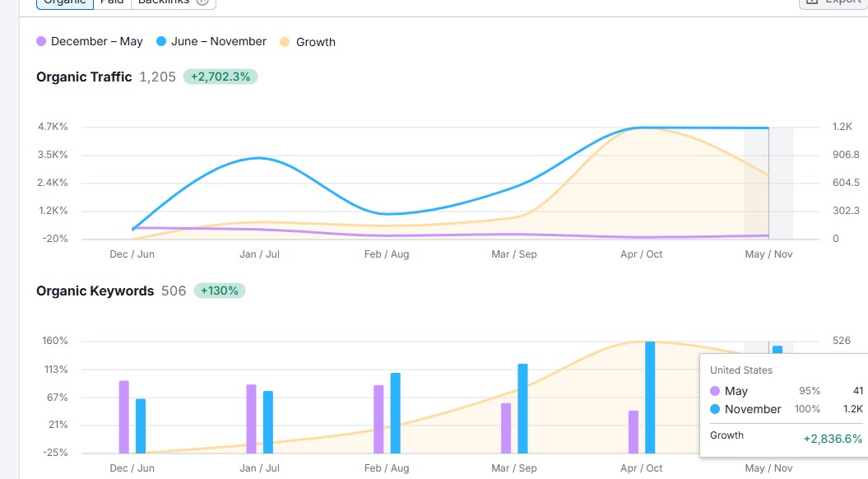
Task: Click the Organic Traffic heading
Action: [x=84, y=77]
